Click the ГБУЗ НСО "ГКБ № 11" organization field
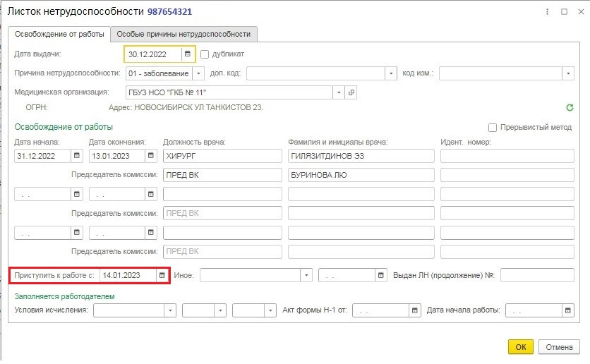 coord(229,92)
